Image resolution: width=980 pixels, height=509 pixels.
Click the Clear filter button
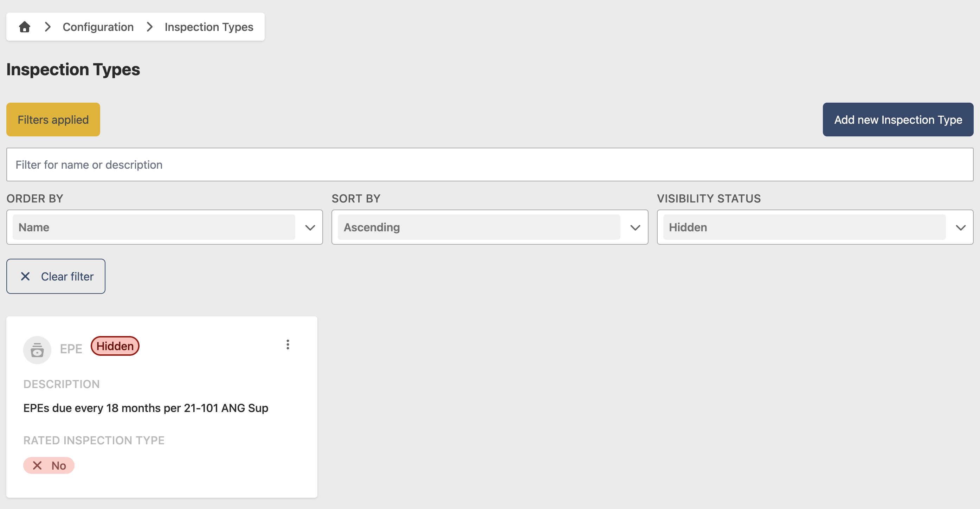pos(56,276)
